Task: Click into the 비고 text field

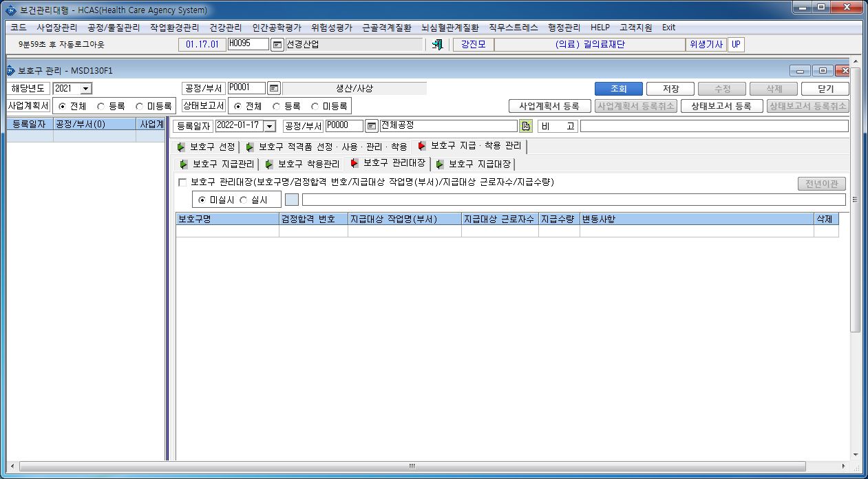Action: pyautogui.click(x=714, y=126)
